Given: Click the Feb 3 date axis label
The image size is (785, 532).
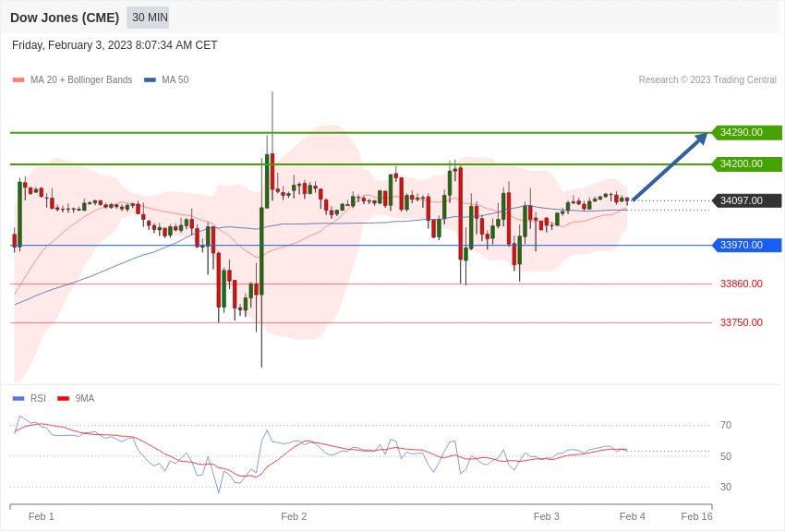Looking at the screenshot, I should click(x=546, y=516).
